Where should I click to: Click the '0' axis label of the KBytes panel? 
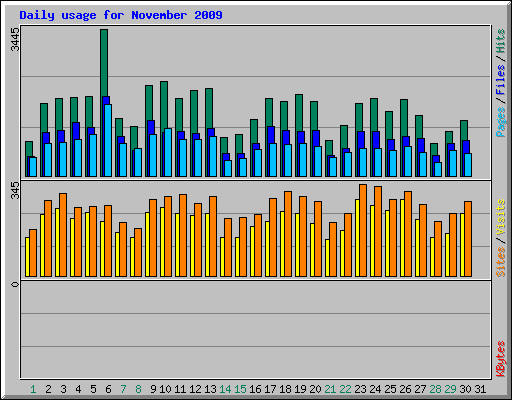click(x=15, y=284)
